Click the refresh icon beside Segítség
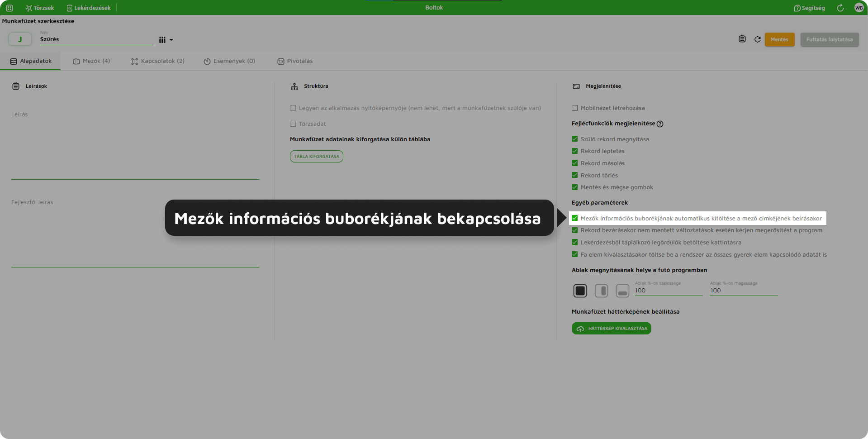868x439 pixels. 840,8
